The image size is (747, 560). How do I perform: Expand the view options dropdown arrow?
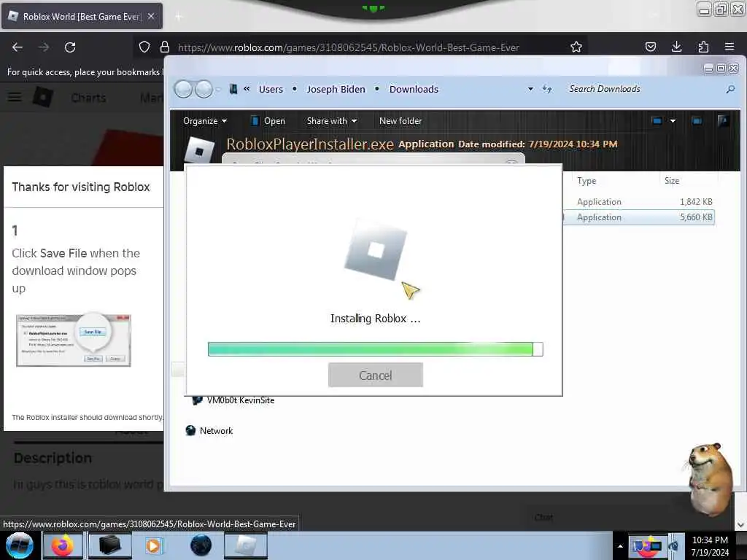(x=673, y=121)
